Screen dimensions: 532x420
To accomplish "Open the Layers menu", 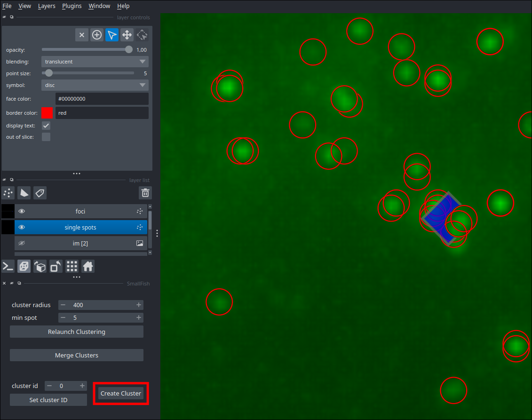I will [x=47, y=6].
